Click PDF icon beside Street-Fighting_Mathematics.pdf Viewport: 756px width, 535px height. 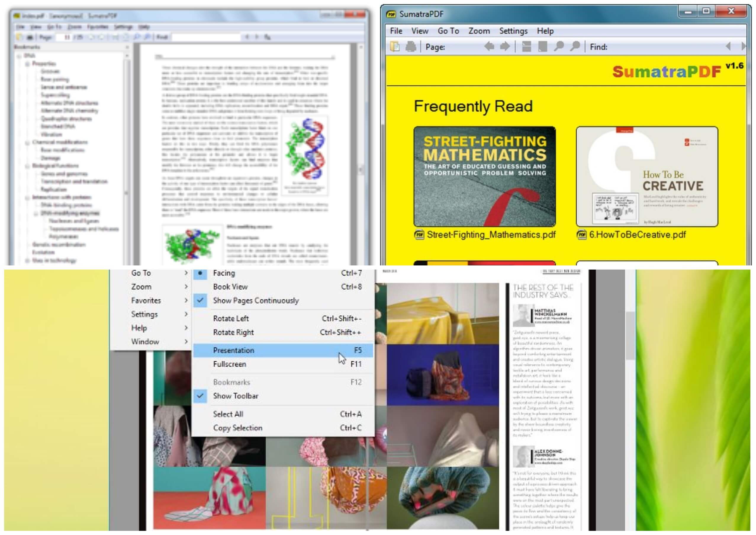419,235
